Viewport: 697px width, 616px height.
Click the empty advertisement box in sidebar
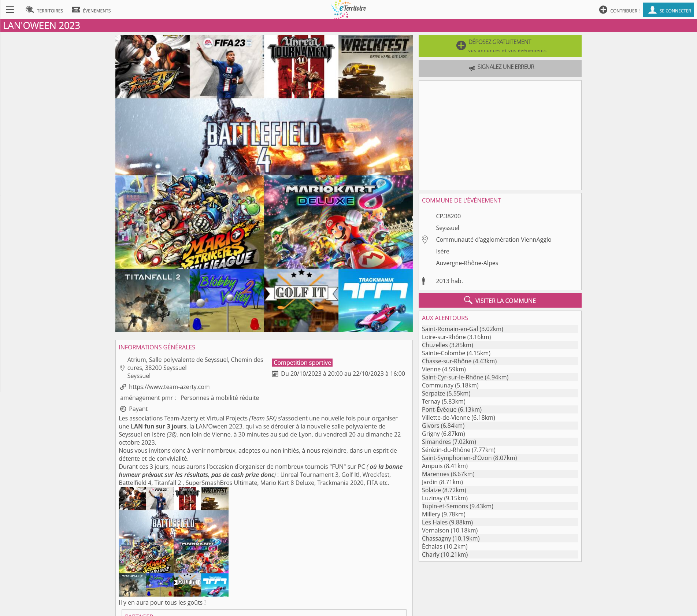[x=500, y=135]
